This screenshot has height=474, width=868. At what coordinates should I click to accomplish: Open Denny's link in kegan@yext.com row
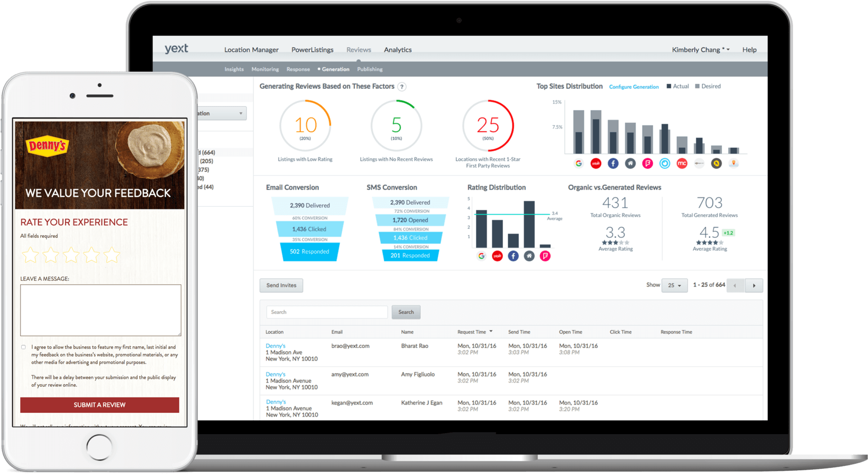tap(276, 402)
